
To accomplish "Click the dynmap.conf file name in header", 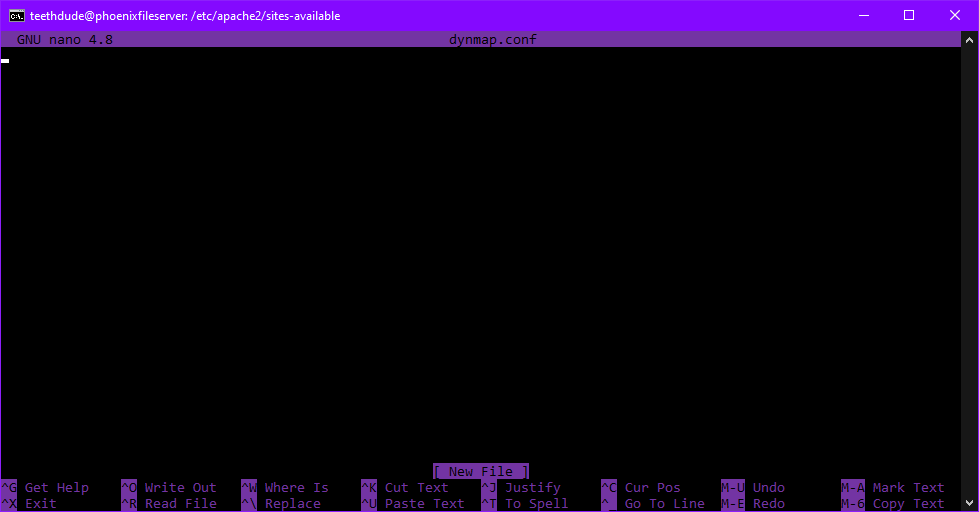I will [x=493, y=40].
